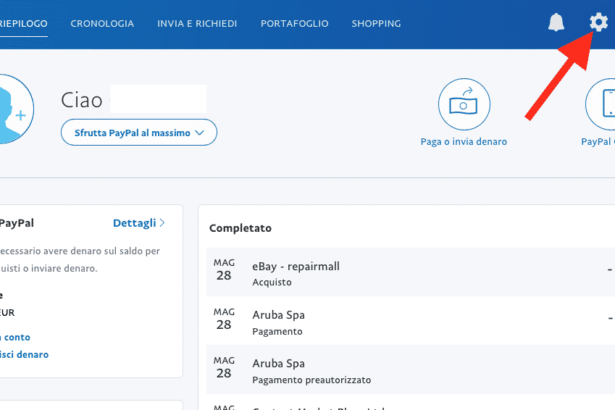Click the Paga o invia denaro link

pyautogui.click(x=464, y=142)
